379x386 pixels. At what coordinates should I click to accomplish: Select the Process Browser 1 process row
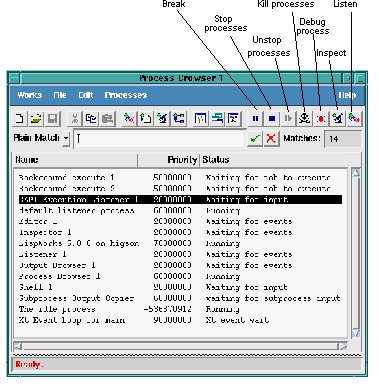point(180,277)
